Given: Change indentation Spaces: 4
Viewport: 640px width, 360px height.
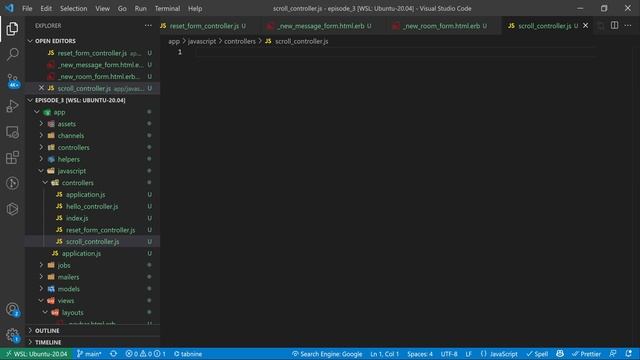Looking at the screenshot, I should (x=420, y=354).
